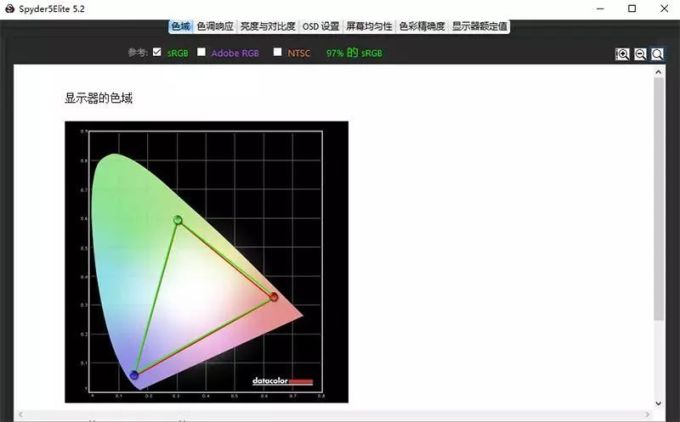Click the zoom in magnifier icon
The image size is (680, 422).
(x=622, y=54)
